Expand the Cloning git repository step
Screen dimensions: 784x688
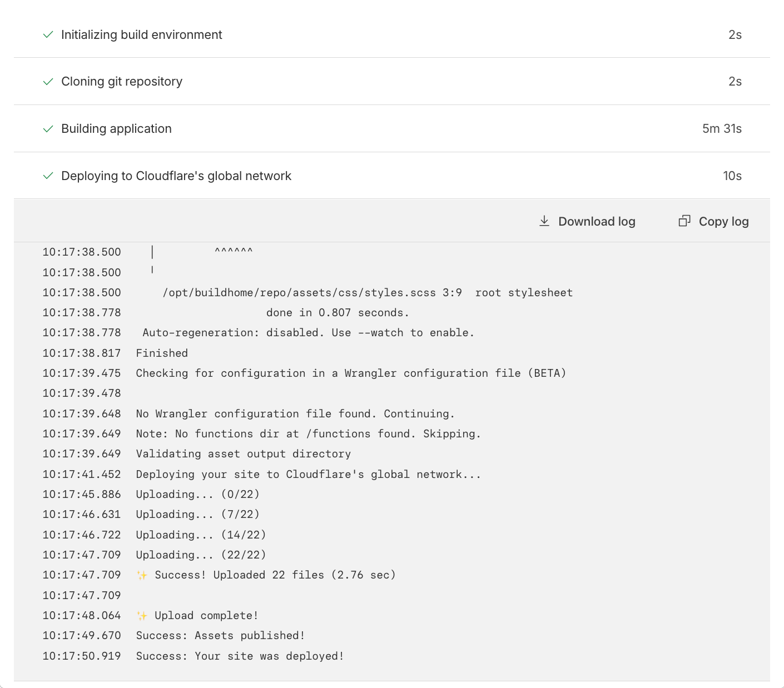tap(392, 82)
